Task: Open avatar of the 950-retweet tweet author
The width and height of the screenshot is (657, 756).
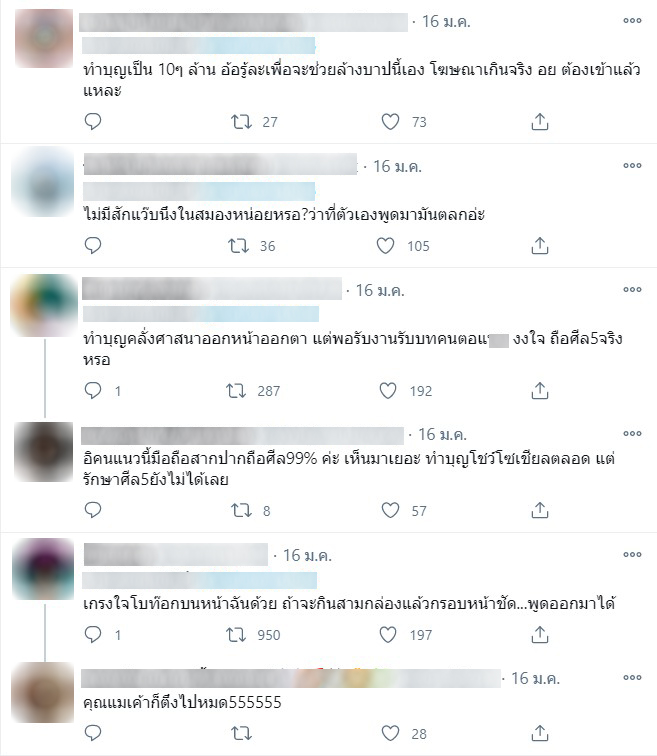Action: point(43,569)
